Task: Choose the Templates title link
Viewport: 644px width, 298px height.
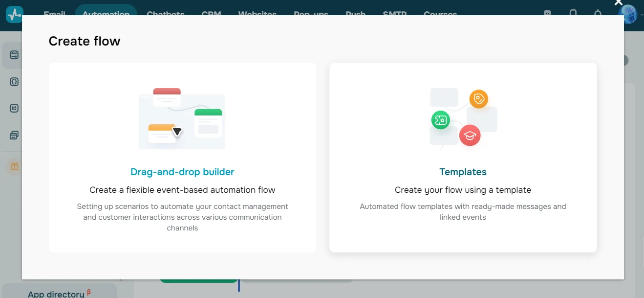Action: [x=463, y=172]
